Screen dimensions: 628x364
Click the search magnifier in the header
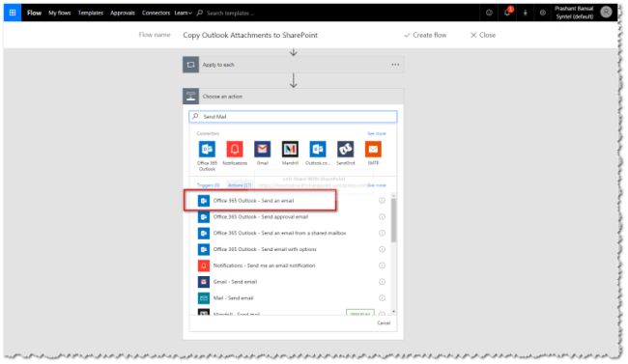coord(199,13)
